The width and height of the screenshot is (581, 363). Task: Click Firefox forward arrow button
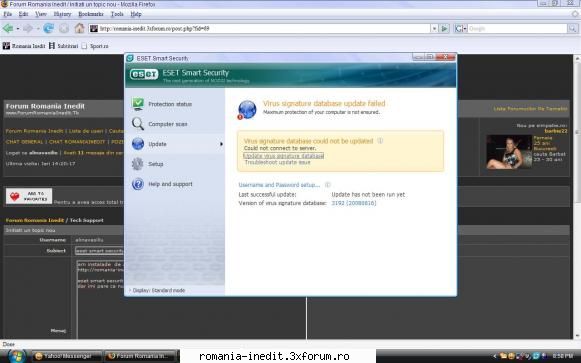coord(28,28)
